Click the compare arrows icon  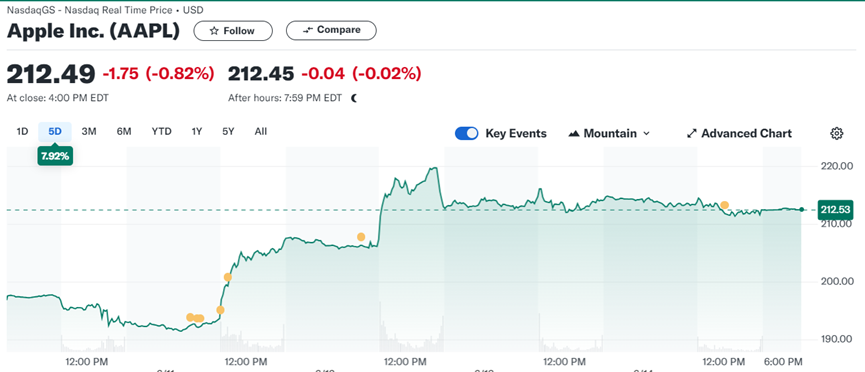click(308, 30)
